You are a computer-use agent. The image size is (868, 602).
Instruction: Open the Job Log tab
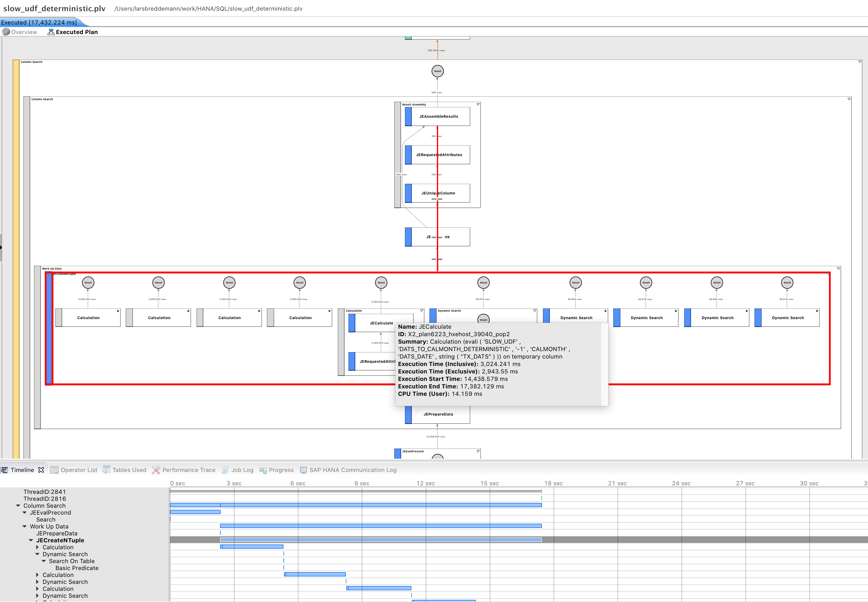[x=237, y=470]
